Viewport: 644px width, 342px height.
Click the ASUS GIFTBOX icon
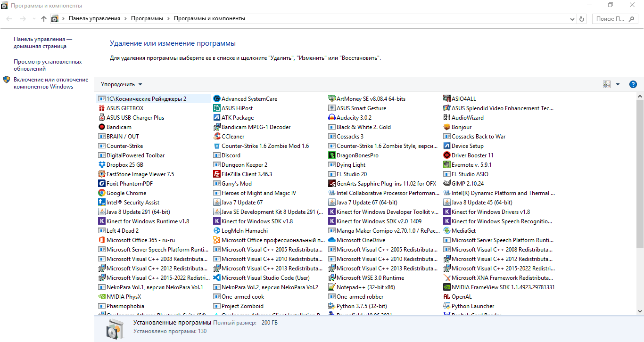[x=102, y=108]
